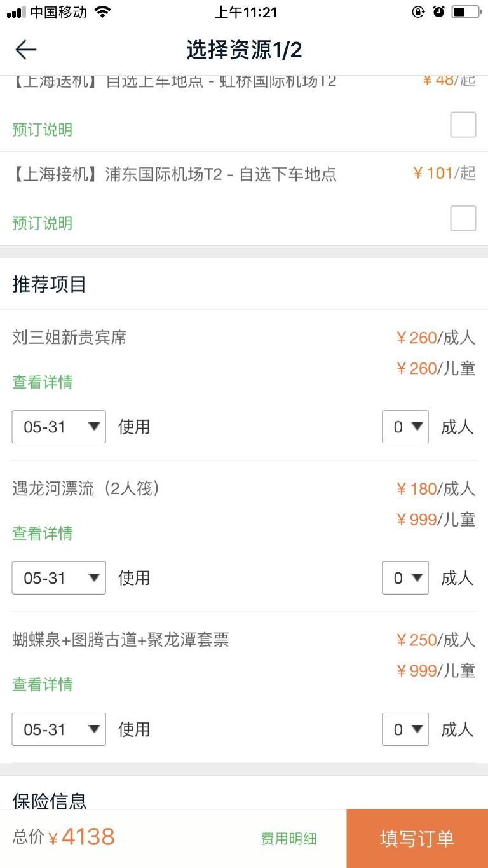Open adult quantity dropdown for 刘三姐新贵宾席

tap(405, 427)
